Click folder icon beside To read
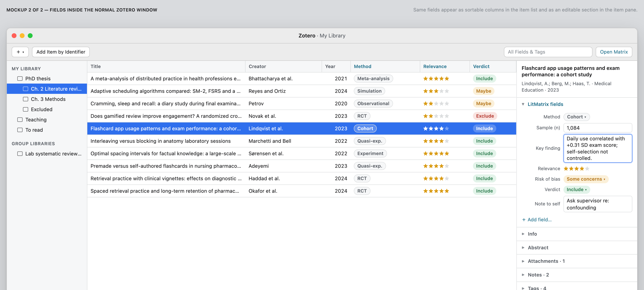The width and height of the screenshot is (644, 290). pyautogui.click(x=20, y=130)
